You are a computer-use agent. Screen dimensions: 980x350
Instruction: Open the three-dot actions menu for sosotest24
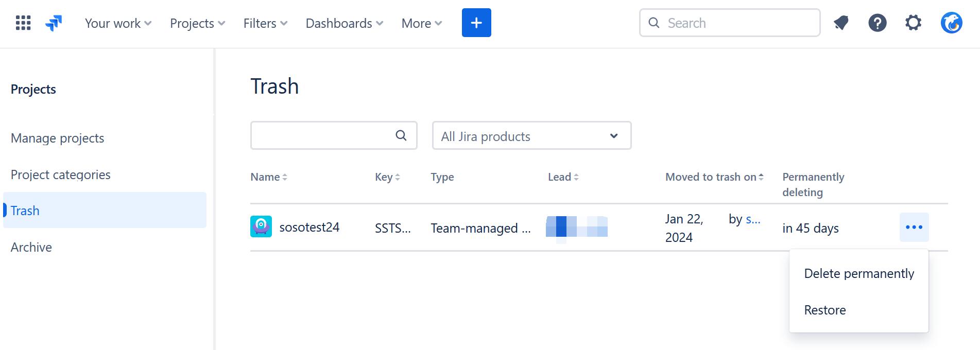point(914,227)
